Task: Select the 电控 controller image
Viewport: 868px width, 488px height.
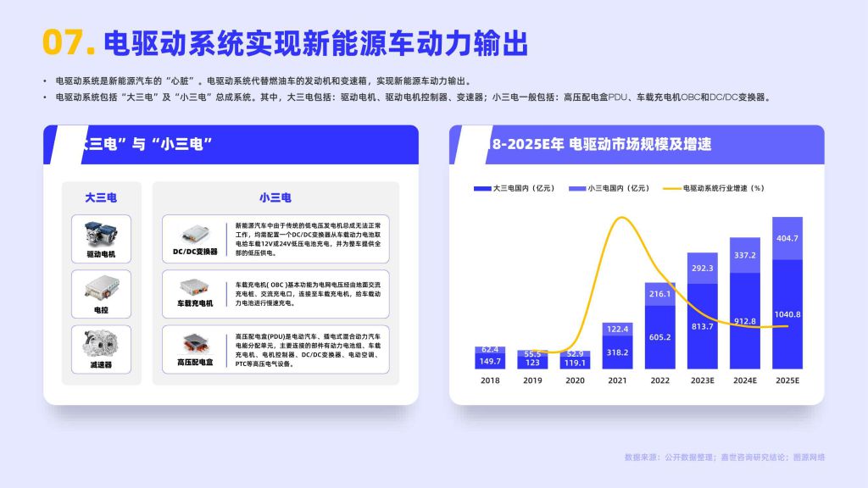Action: click(x=101, y=288)
